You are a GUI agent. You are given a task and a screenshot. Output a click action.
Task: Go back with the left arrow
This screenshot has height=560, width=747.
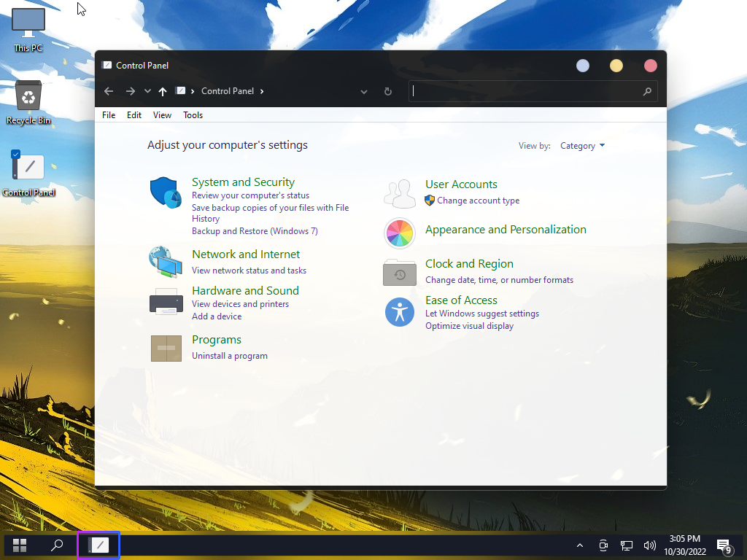coord(109,91)
